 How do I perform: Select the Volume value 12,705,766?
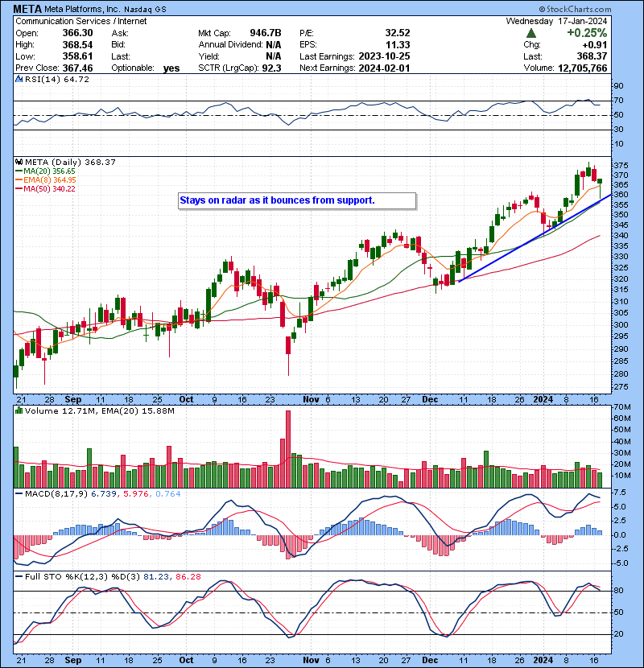(582, 68)
